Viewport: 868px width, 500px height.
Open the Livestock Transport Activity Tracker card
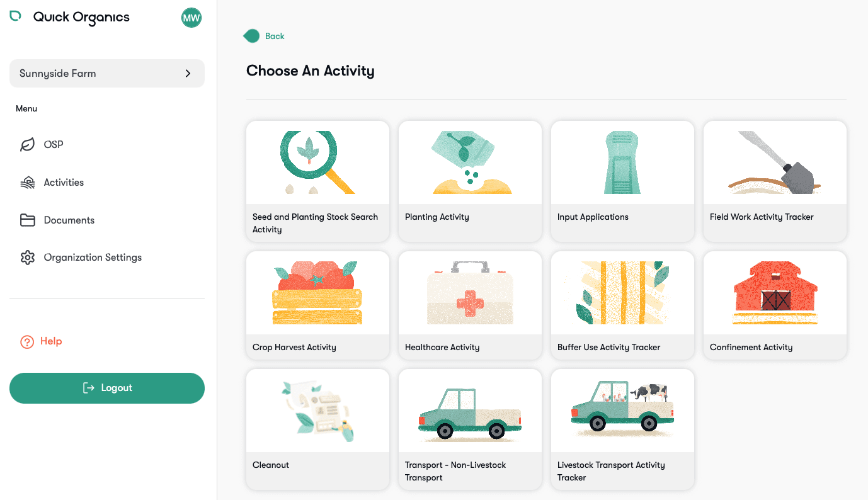coord(622,429)
